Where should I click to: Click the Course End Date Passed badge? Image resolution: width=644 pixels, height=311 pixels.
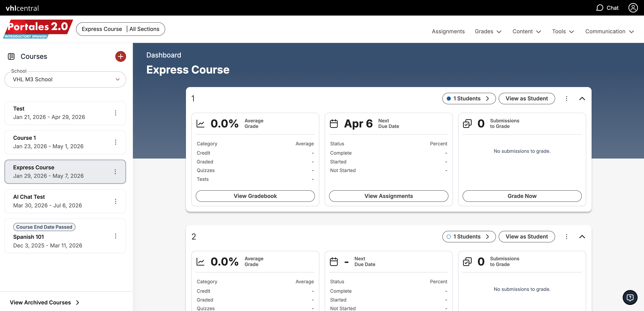coord(44,227)
